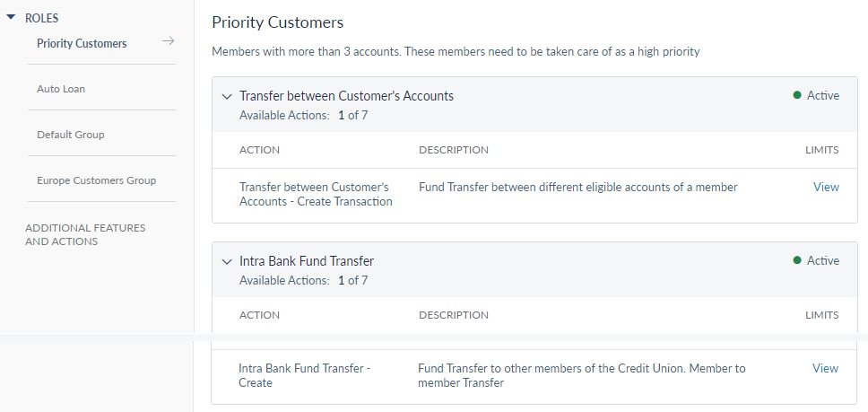Collapse Transfer between Customer's Accounts chevron
This screenshot has width=868, height=412.
point(226,96)
